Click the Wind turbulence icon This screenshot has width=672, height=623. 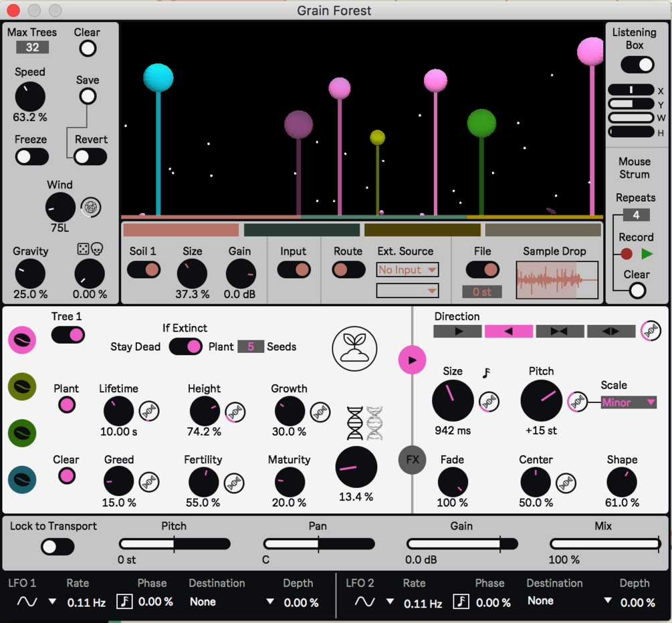click(91, 207)
